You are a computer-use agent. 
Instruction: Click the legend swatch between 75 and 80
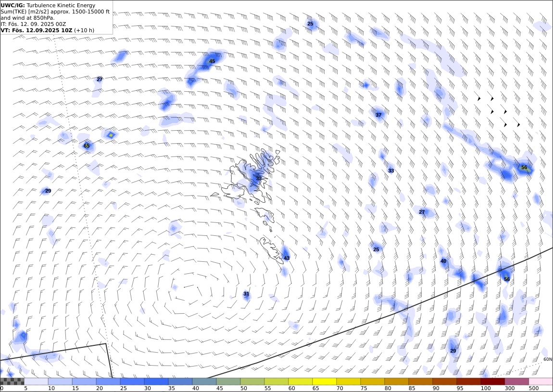[372, 381]
